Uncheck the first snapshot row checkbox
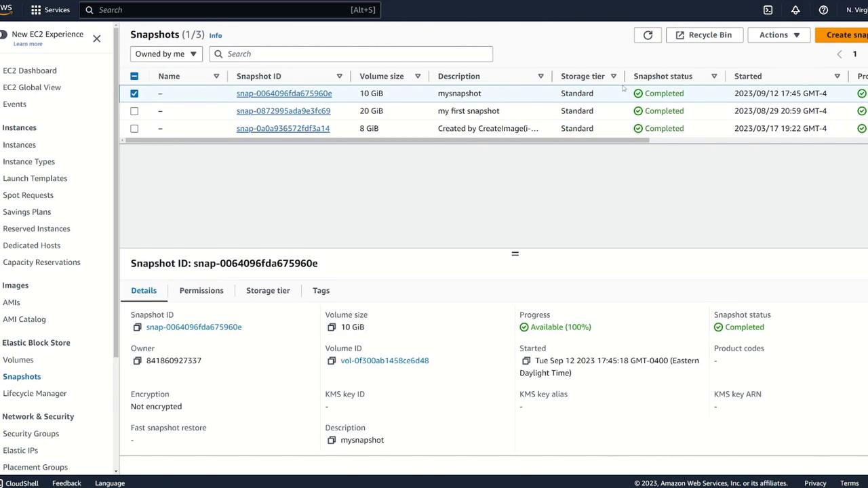The image size is (868, 488). [x=134, y=94]
